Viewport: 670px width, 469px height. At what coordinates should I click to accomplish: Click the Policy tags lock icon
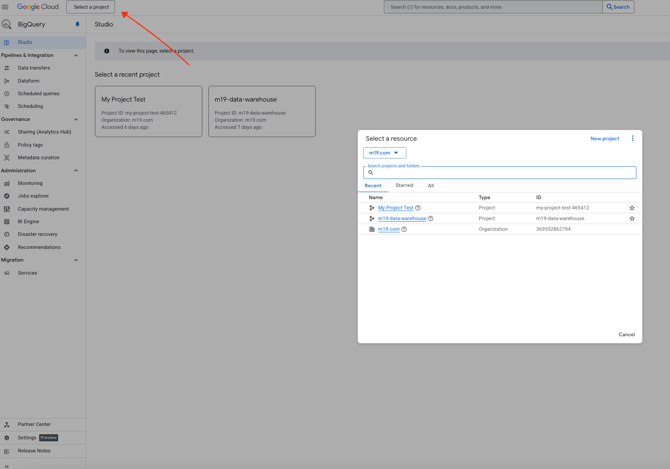point(6,145)
